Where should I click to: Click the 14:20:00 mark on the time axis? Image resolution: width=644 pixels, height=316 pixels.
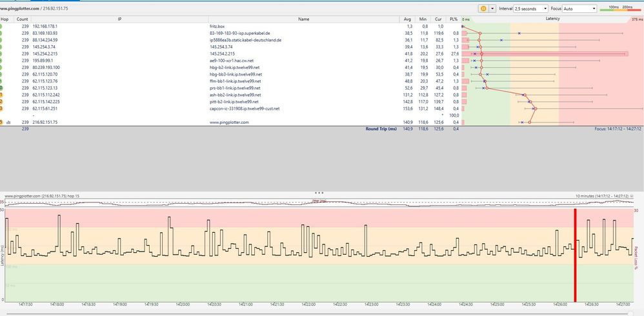183,304
